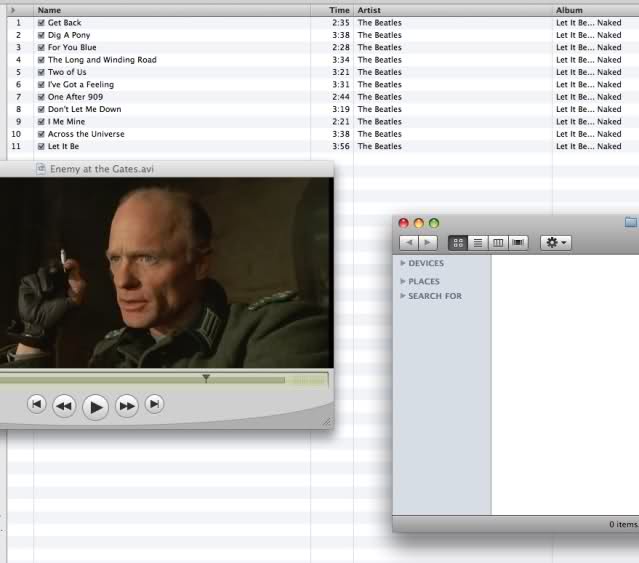
Task: Click the 2:21 time of I Me Mine
Action: click(x=341, y=122)
